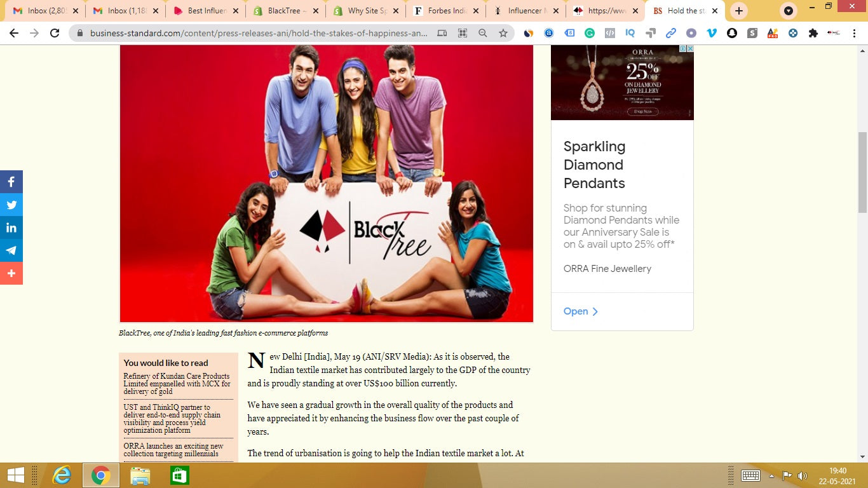The width and height of the screenshot is (868, 488).
Task: Open the on-screen keyboard from the taskbar
Action: pyautogui.click(x=750, y=476)
